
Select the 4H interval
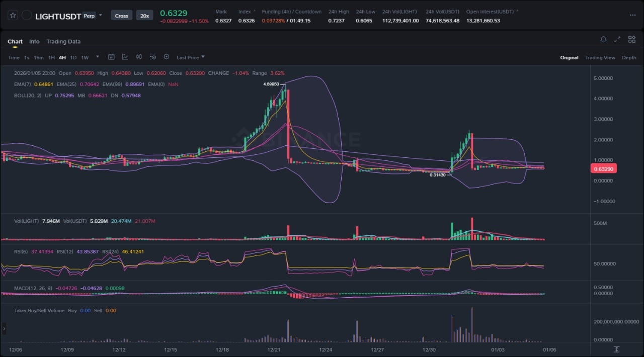[62, 57]
